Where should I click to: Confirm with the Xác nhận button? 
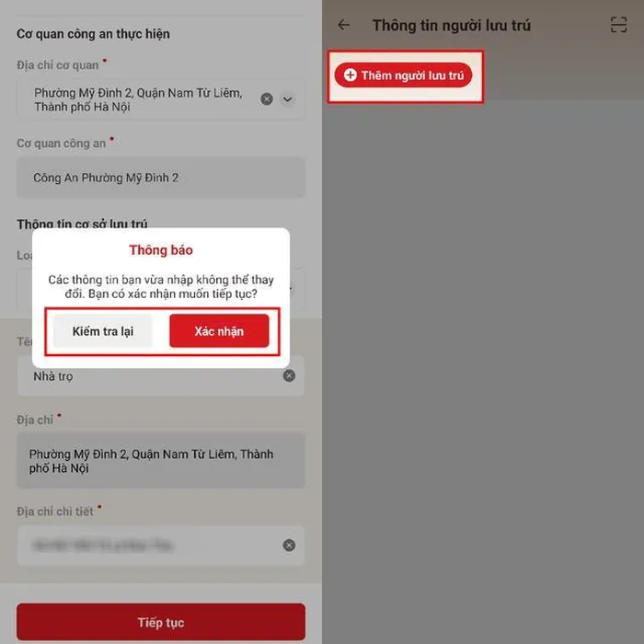point(219,331)
